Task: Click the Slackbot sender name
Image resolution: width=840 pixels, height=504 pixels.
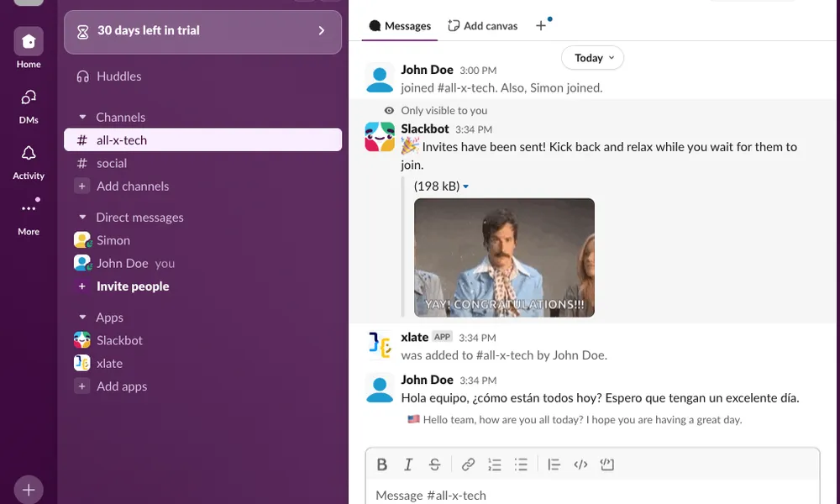Action: click(x=425, y=129)
